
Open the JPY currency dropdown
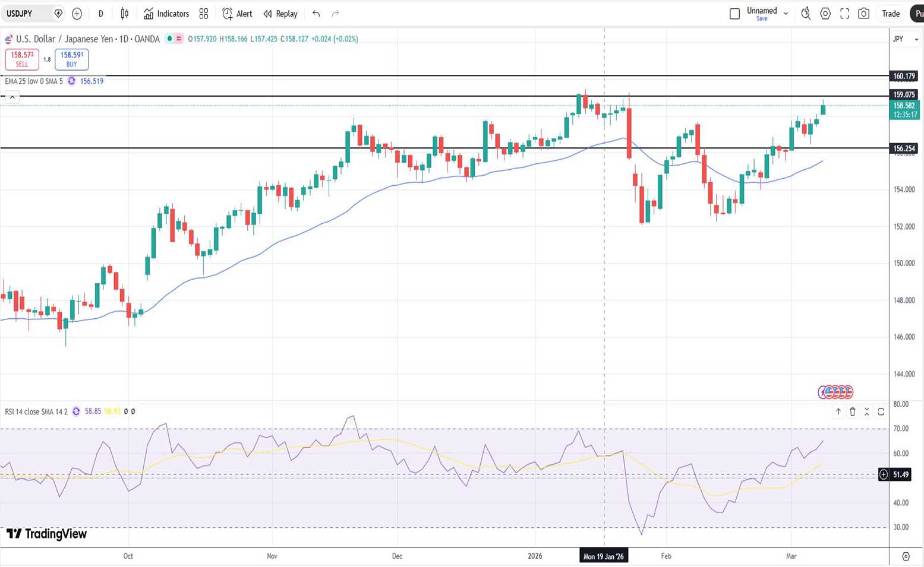point(905,39)
